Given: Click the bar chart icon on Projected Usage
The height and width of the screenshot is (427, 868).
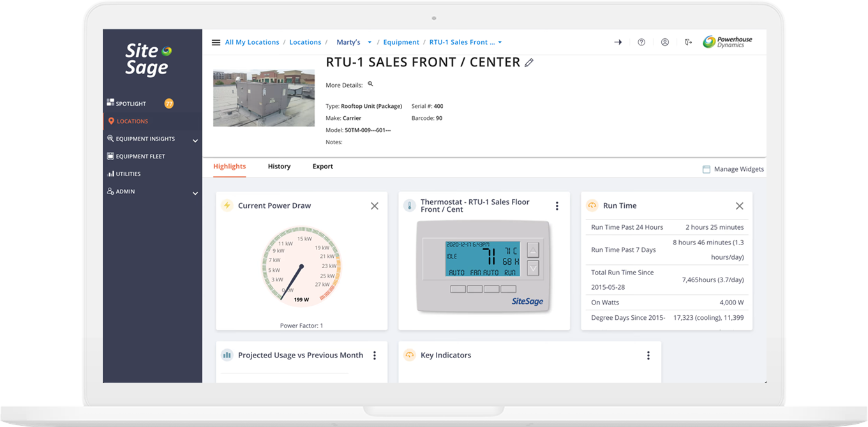Looking at the screenshot, I should coord(227,355).
